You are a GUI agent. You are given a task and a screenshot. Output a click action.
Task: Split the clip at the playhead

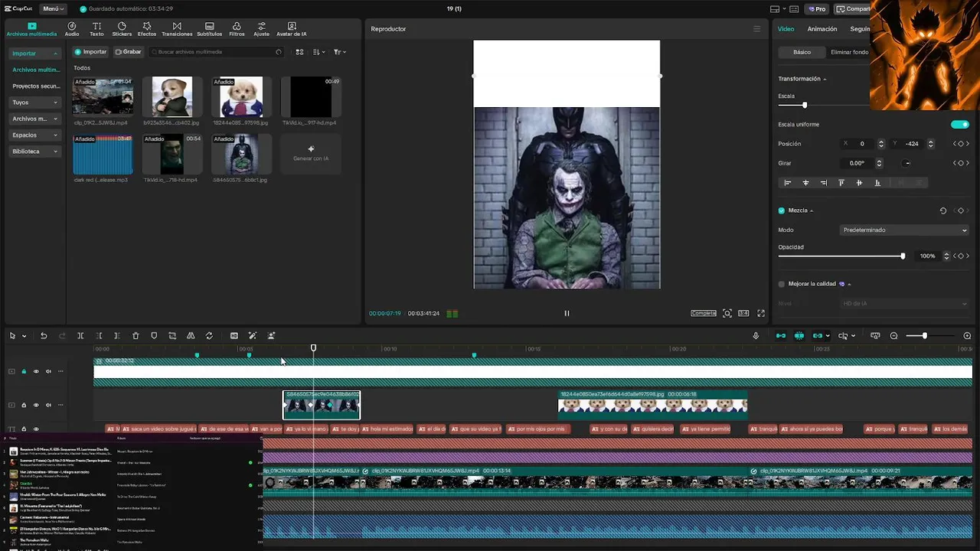pos(80,336)
